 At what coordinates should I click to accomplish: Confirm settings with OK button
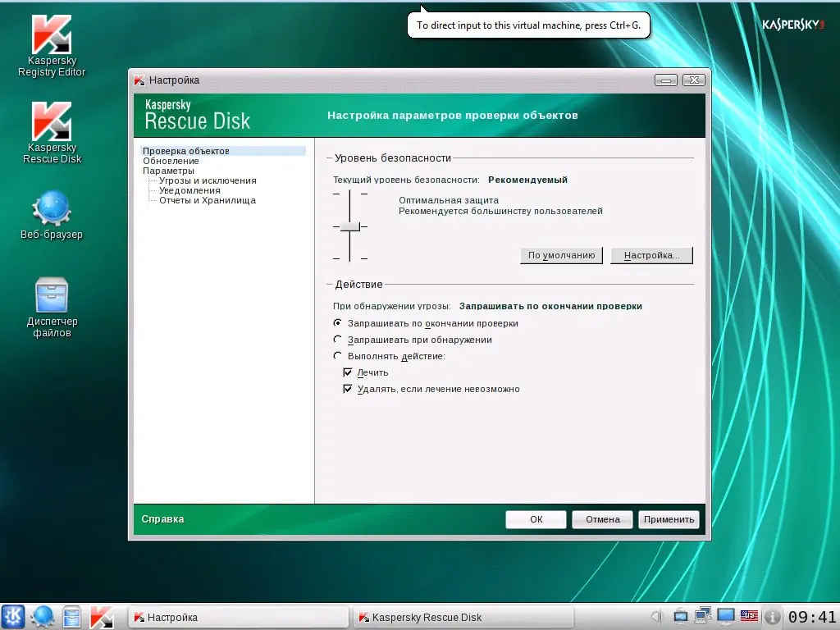(x=536, y=519)
